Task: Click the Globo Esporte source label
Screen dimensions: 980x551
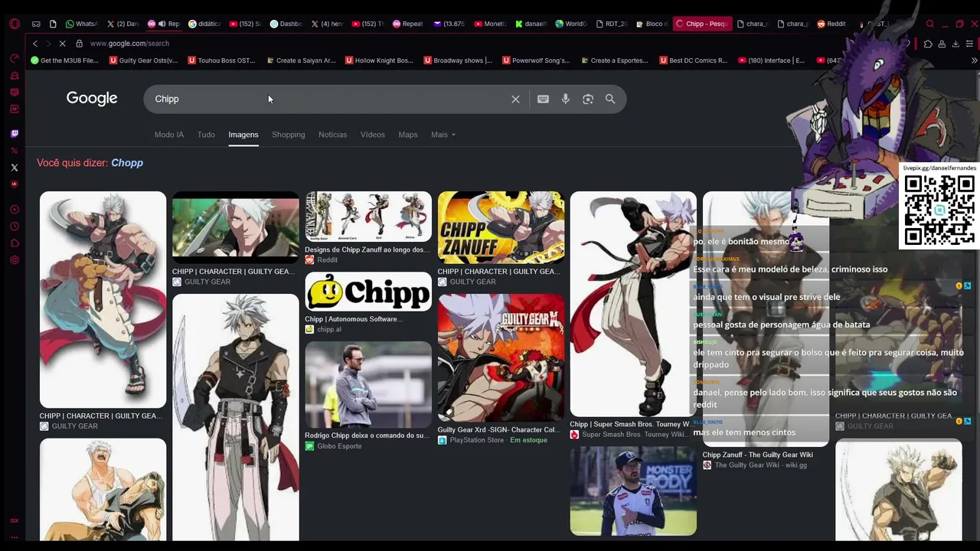Action: 339,446
